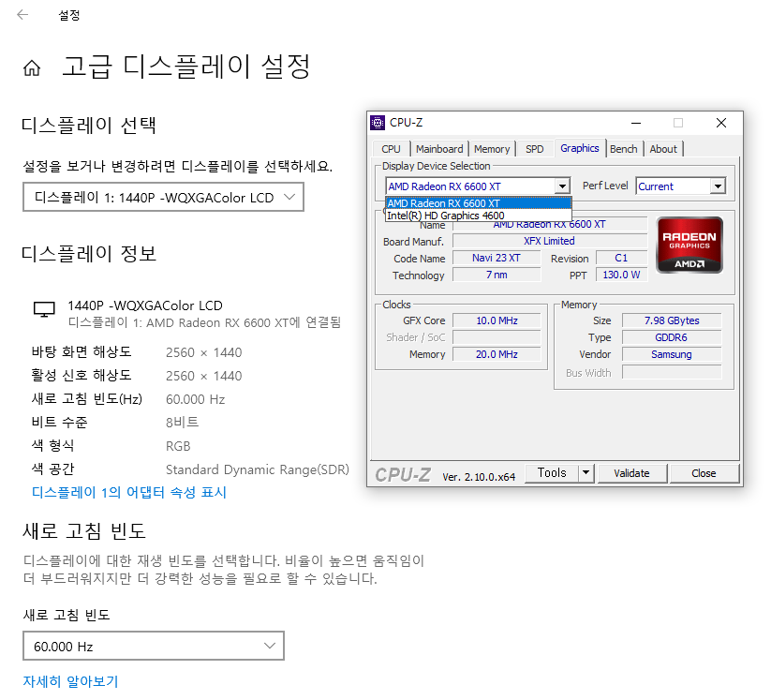This screenshot has height=700, width=771.
Task: Close the CPU-Z window with X
Action: coord(720,123)
